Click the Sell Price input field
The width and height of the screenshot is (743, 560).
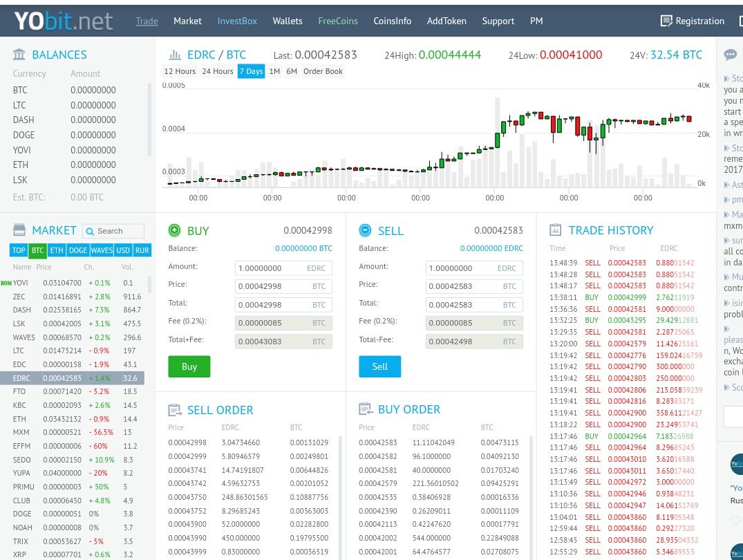click(x=474, y=286)
